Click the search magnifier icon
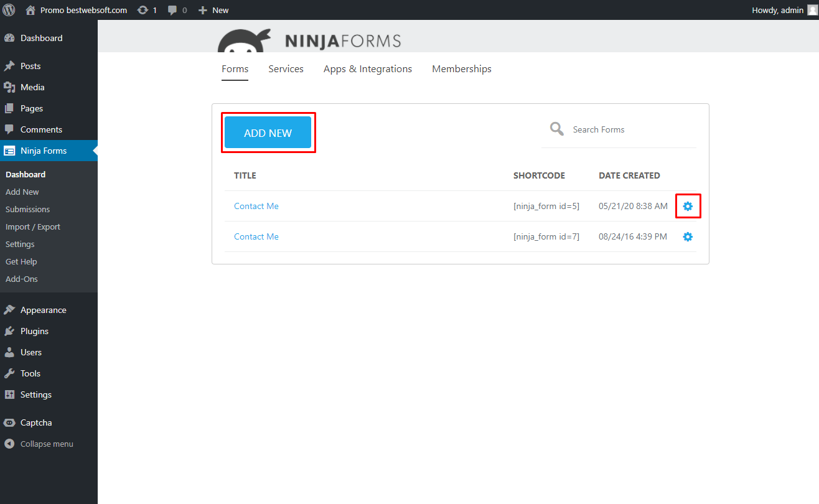The height and width of the screenshot is (504, 819). [x=556, y=129]
